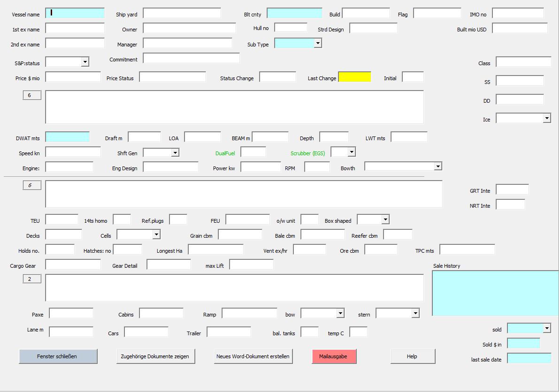This screenshot has width=559, height=392.
Task: Click the DWAT mts input field
Action: pyautogui.click(x=68, y=137)
